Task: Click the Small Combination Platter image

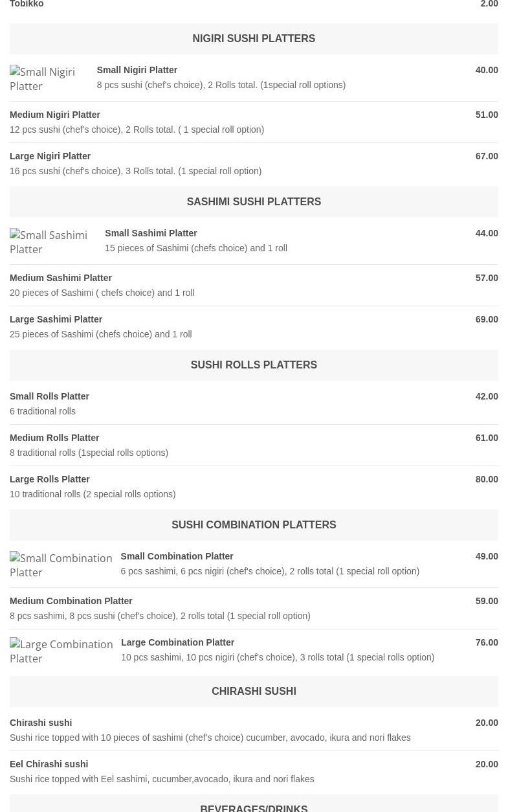Action: click(61, 565)
